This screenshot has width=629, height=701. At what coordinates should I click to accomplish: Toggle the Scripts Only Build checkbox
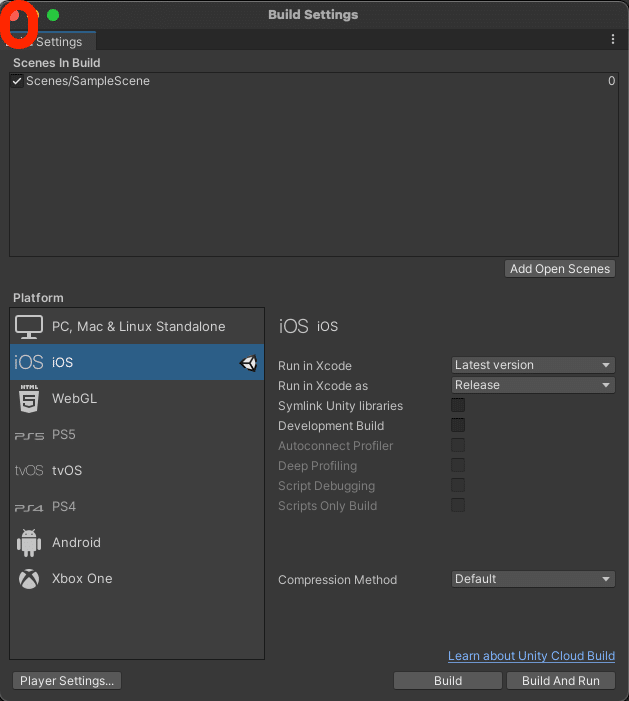pos(458,505)
